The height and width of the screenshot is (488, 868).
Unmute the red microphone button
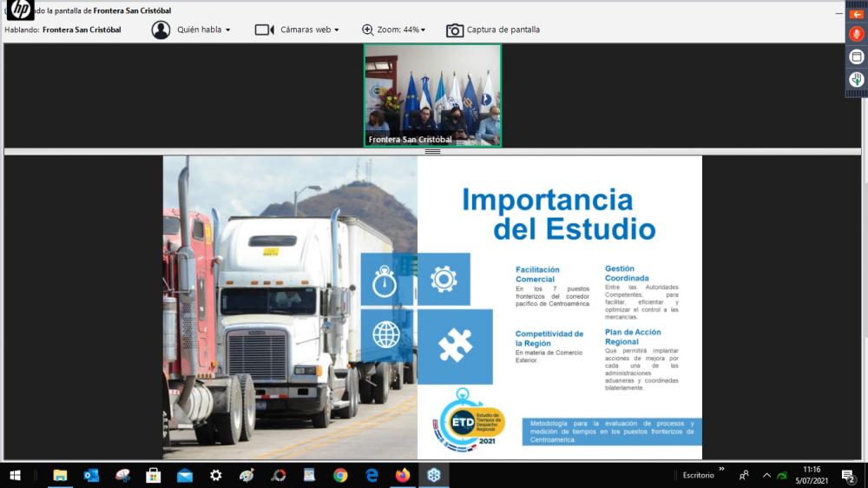click(x=856, y=34)
